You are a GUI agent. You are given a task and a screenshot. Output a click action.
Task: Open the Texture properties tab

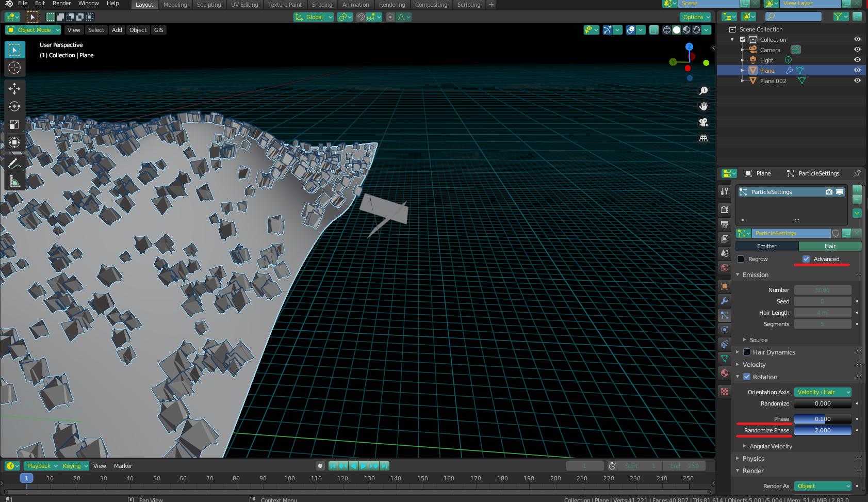[x=725, y=392]
